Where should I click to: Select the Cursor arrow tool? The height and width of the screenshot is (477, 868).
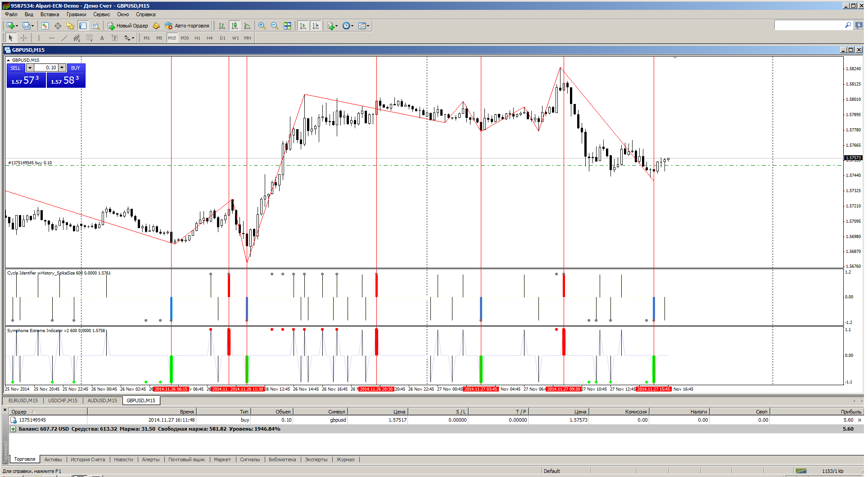click(11, 38)
